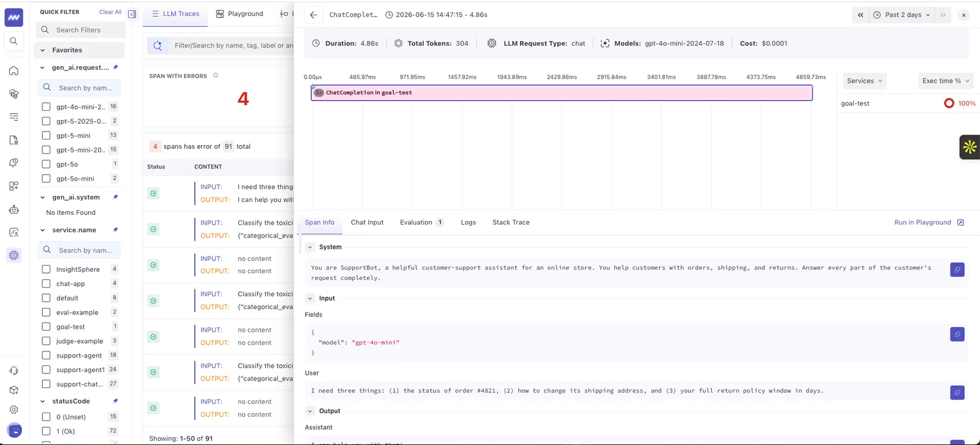Click the info icon beside Span With Errors
Image resolution: width=980 pixels, height=445 pixels.
pos(216,76)
